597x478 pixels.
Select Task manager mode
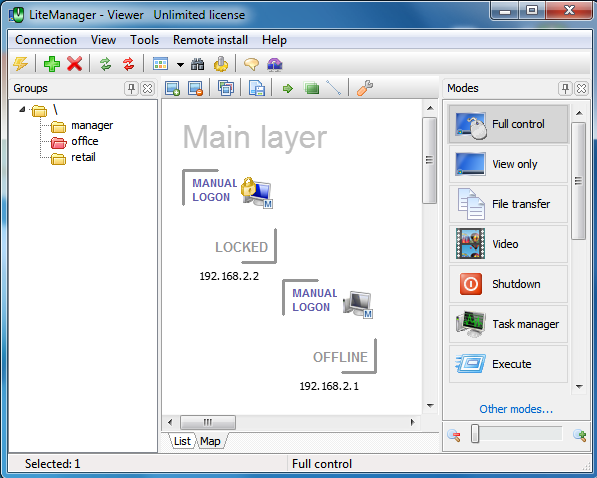(x=508, y=324)
